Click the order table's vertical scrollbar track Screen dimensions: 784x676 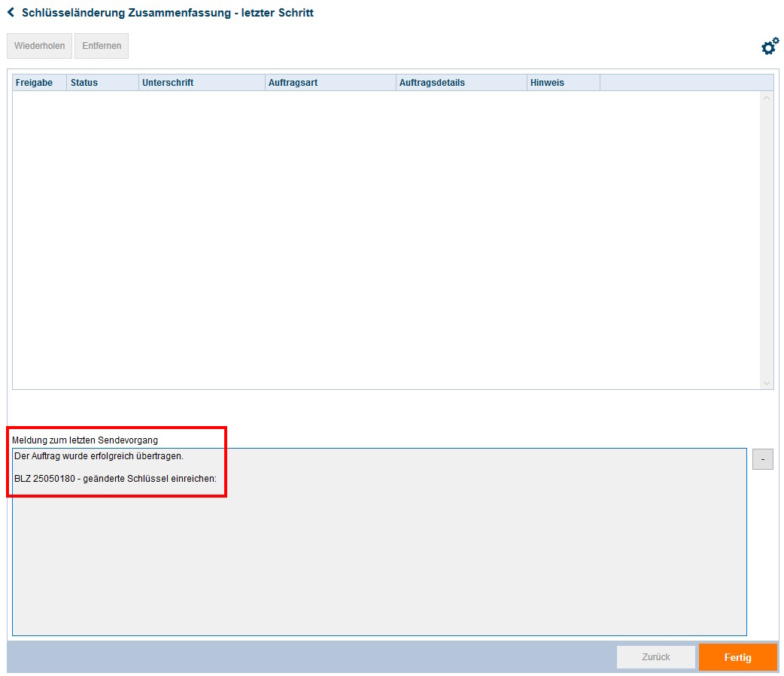(767, 241)
